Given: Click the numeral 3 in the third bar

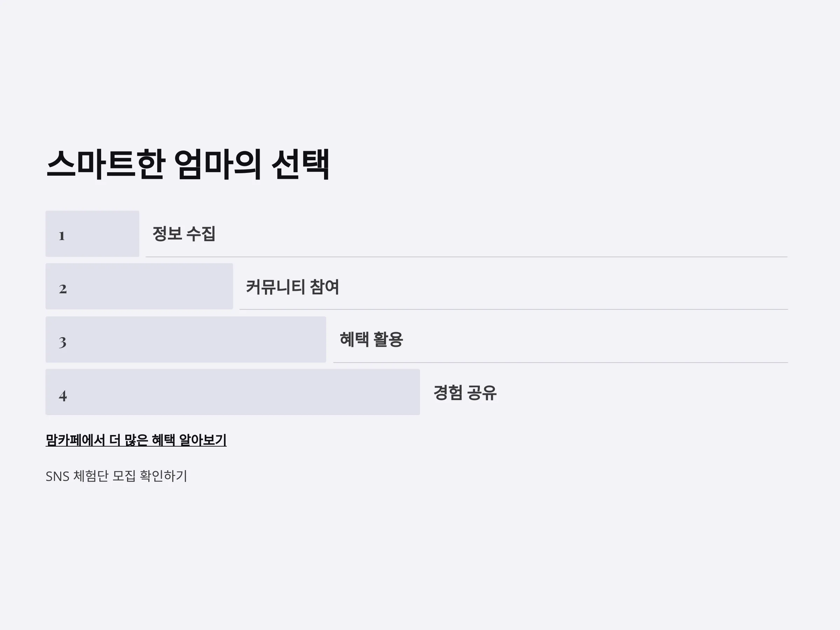Looking at the screenshot, I should click(63, 342).
